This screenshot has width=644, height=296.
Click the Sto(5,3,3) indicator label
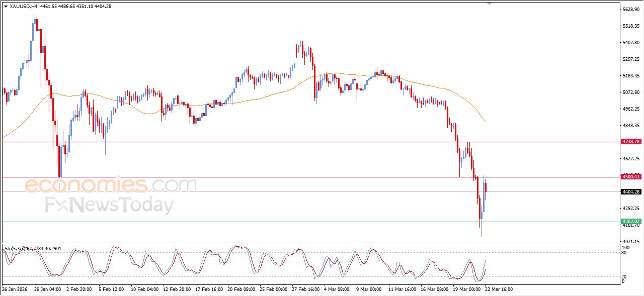[x=33, y=248]
